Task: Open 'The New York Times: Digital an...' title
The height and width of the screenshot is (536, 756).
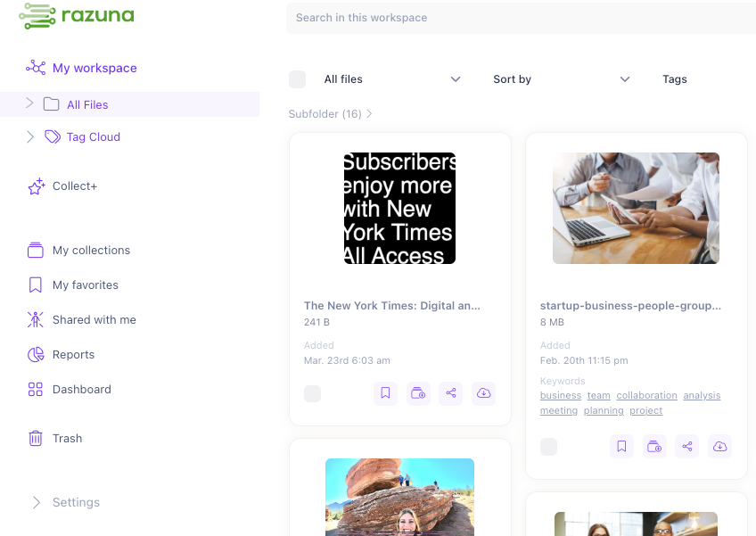Action: (392, 305)
